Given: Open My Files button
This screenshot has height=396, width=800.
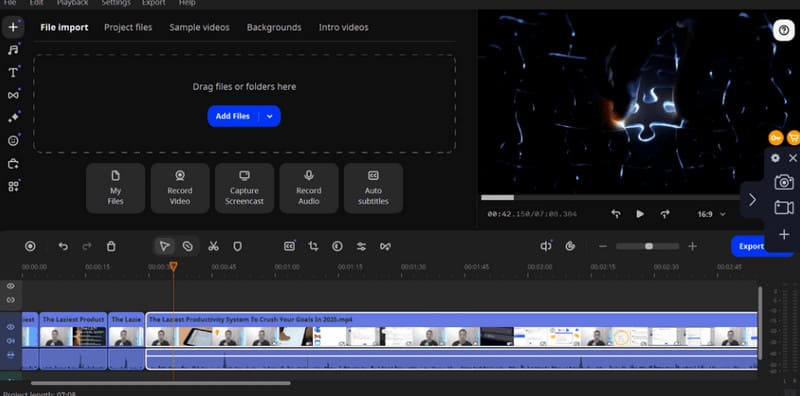Looking at the screenshot, I should coord(115,188).
